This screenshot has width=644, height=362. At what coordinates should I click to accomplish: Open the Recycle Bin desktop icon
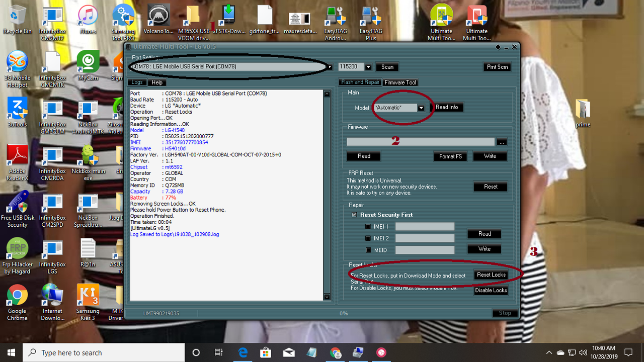pos(17,20)
